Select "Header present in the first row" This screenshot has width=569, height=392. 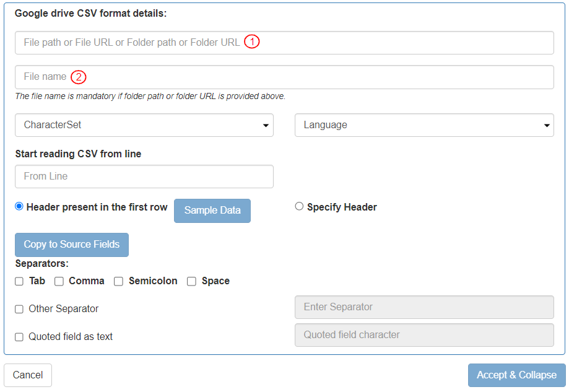point(19,206)
